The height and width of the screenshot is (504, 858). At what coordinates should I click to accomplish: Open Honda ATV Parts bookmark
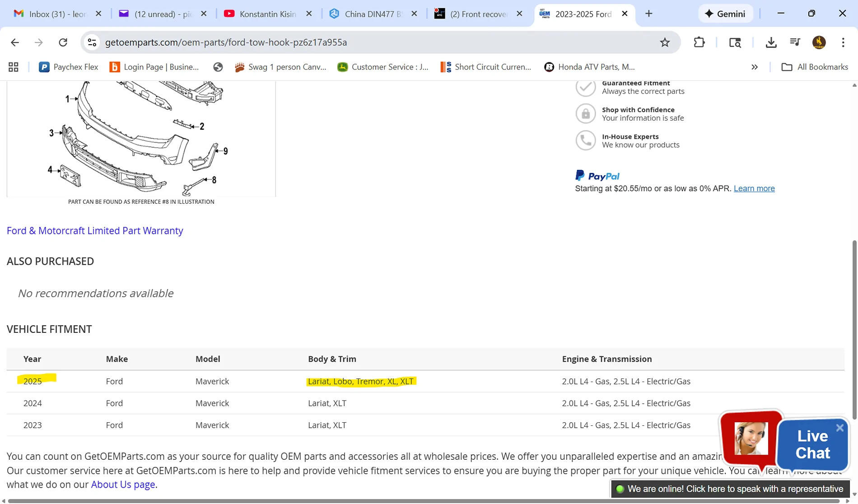click(x=590, y=67)
